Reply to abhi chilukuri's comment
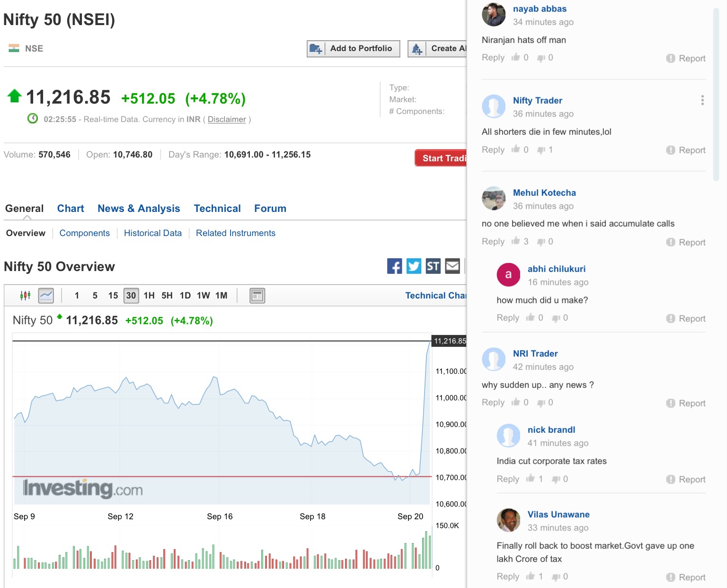The height and width of the screenshot is (588, 727). pos(508,318)
